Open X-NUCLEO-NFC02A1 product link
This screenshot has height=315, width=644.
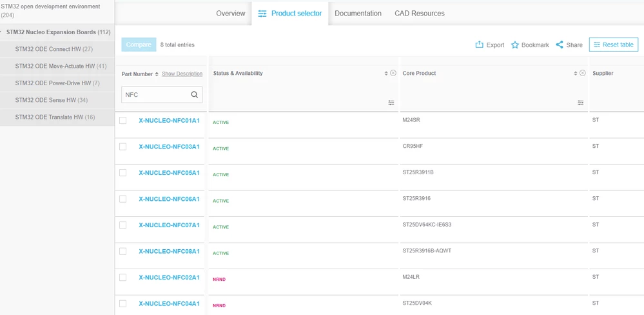tap(169, 278)
